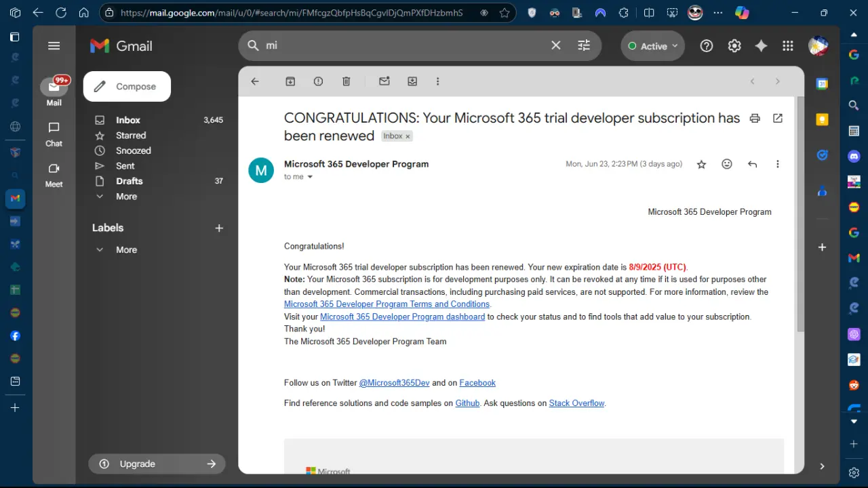Print all using the printer icon
868x488 pixels.
[755, 119]
